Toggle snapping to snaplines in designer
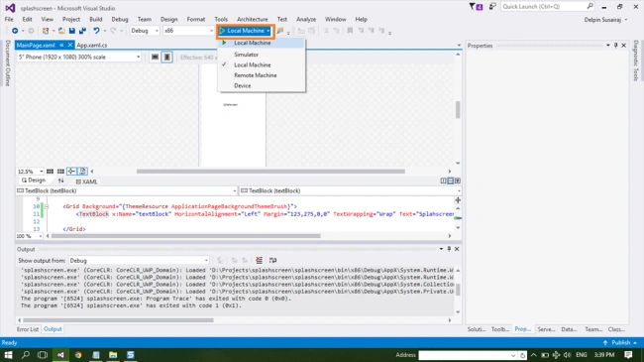This screenshot has width=644, height=362. (x=71, y=172)
